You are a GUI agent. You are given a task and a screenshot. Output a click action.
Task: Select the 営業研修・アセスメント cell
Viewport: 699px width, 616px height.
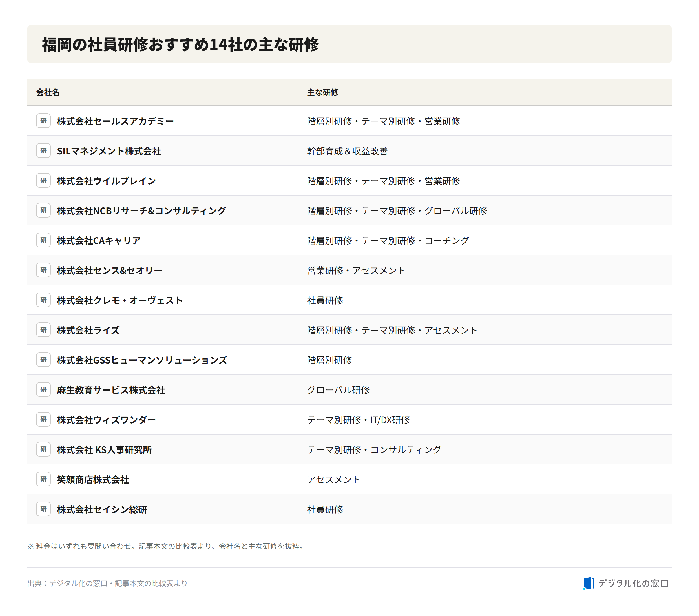tap(356, 271)
